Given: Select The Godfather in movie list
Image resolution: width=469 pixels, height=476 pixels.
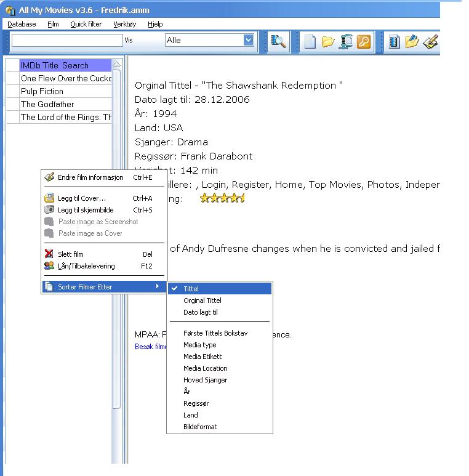Looking at the screenshot, I should click(x=65, y=104).
